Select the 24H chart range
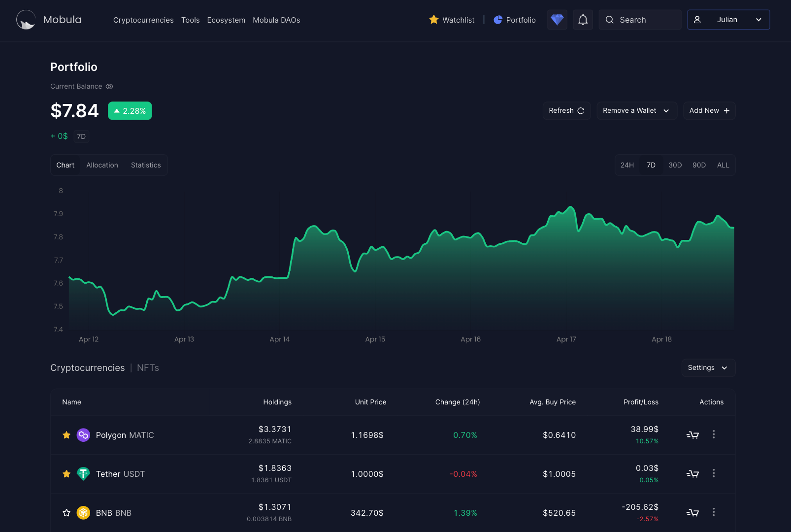Viewport: 791px width, 532px height. point(627,165)
